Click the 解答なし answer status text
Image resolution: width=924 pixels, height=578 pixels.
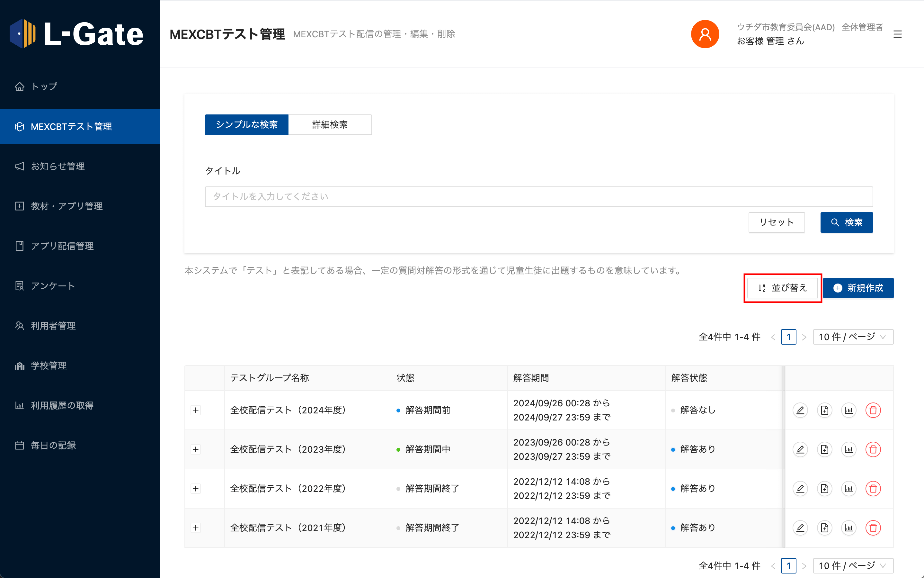pyautogui.click(x=697, y=410)
